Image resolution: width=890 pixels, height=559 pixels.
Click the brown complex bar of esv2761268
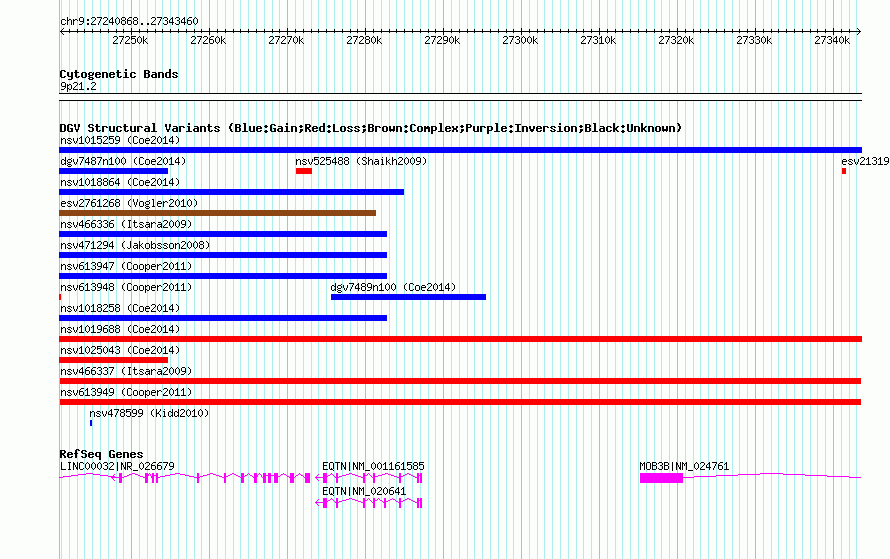tap(217, 213)
